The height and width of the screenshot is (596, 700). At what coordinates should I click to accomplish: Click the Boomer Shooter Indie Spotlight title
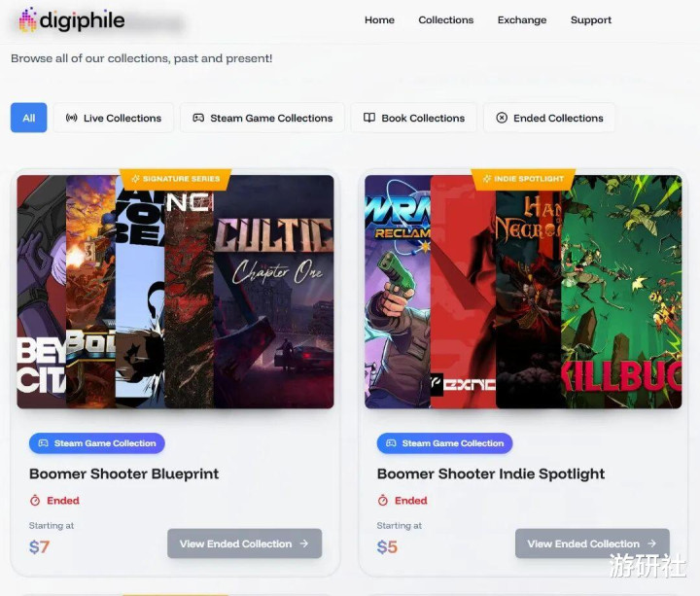[x=491, y=473]
